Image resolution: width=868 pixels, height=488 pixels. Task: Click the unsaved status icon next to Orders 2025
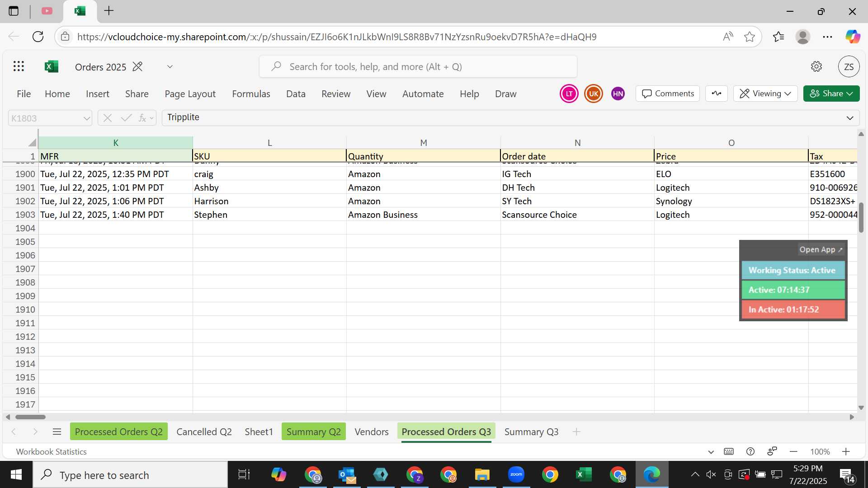click(137, 67)
